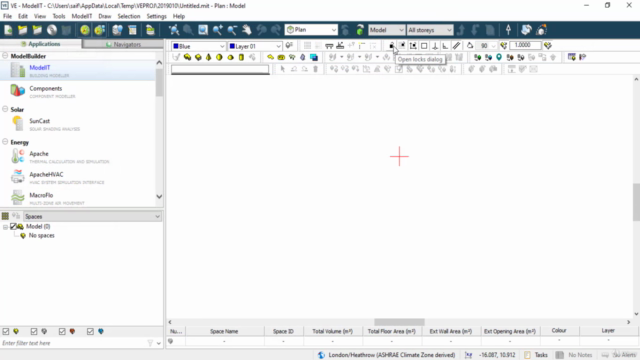The height and width of the screenshot is (360, 640).
Task: Click the filter funnel icon
Action: (150, 343)
